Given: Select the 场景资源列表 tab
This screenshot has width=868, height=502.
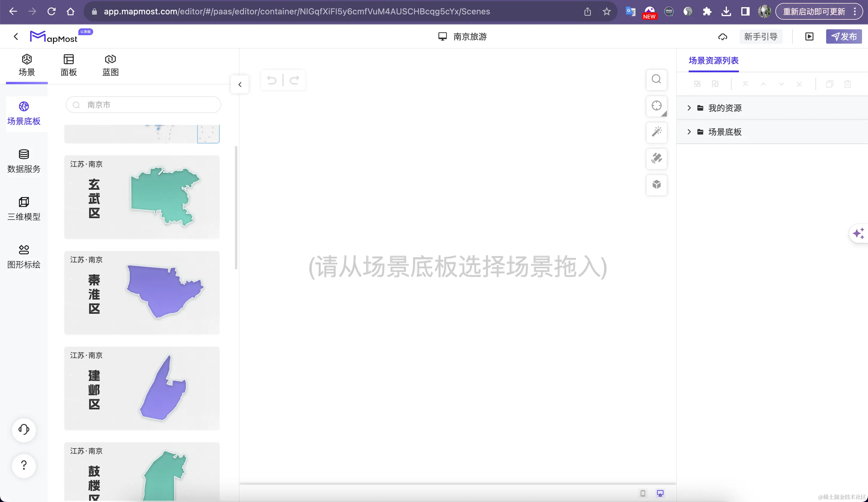Looking at the screenshot, I should click(x=713, y=61).
